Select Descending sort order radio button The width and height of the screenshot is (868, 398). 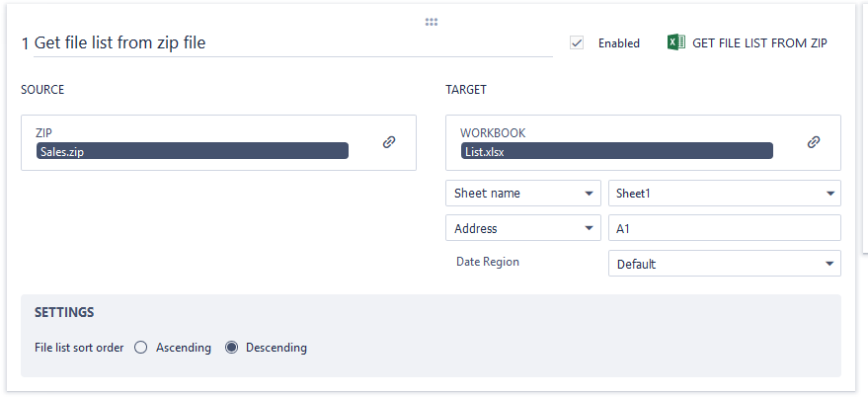[232, 348]
